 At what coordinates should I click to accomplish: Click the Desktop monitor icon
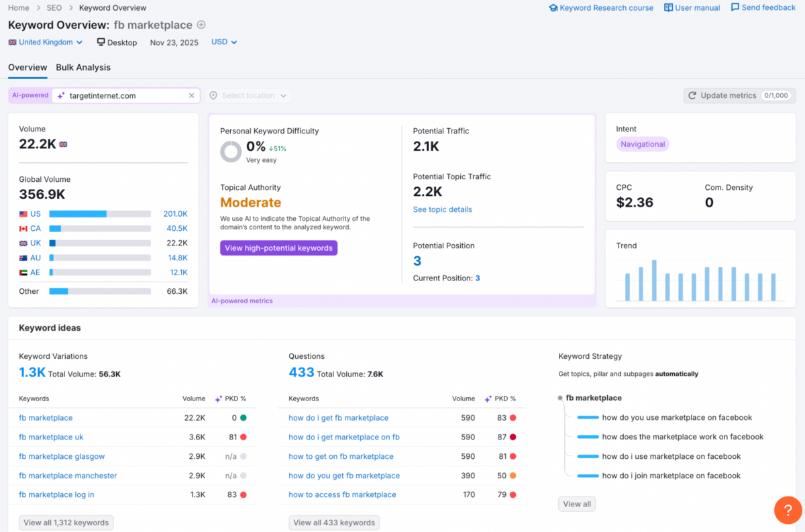[x=101, y=42]
